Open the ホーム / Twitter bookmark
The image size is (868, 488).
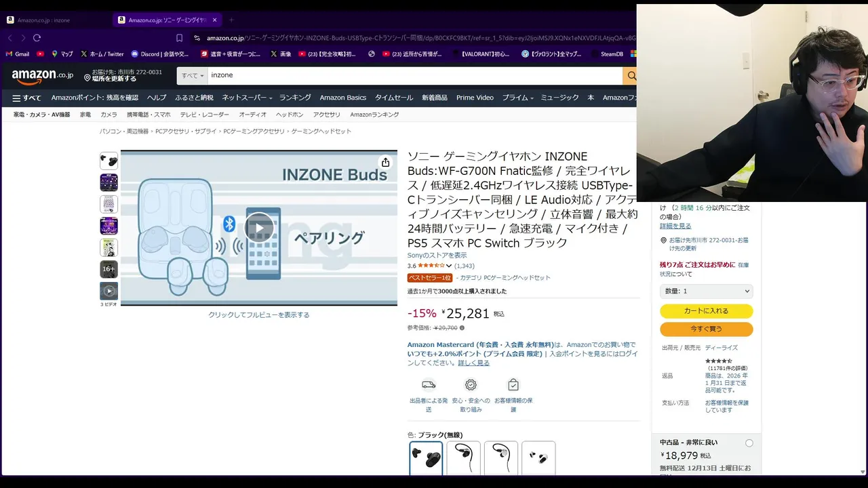click(102, 54)
